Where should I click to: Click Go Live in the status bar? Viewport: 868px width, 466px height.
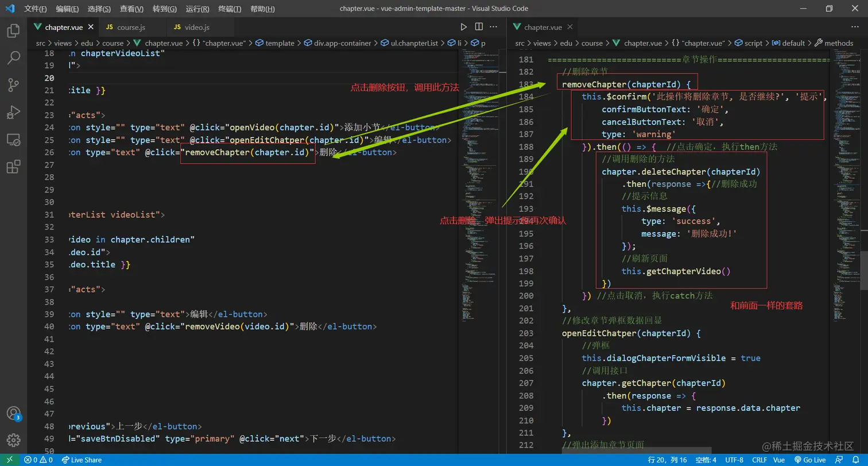pyautogui.click(x=810, y=460)
